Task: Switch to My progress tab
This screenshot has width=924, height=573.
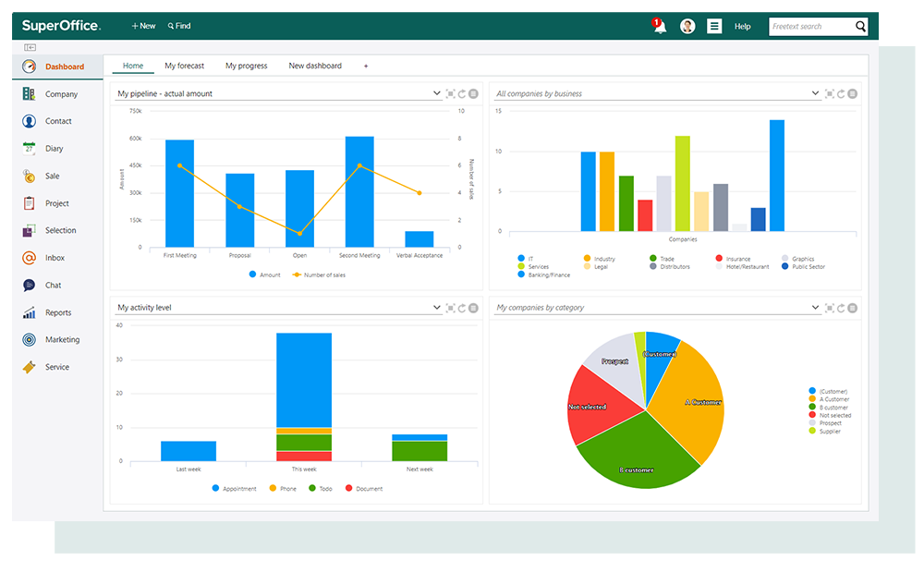Action: 246,66
